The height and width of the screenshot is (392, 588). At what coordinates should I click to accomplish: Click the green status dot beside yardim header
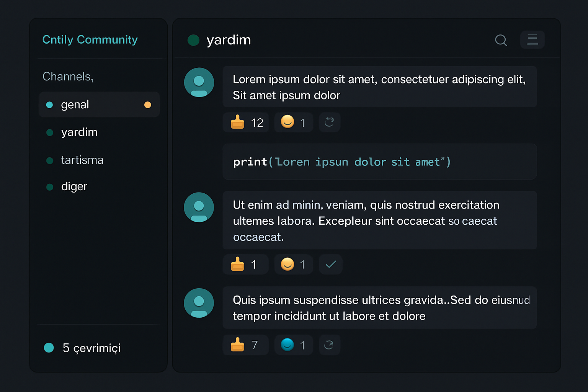click(x=193, y=40)
